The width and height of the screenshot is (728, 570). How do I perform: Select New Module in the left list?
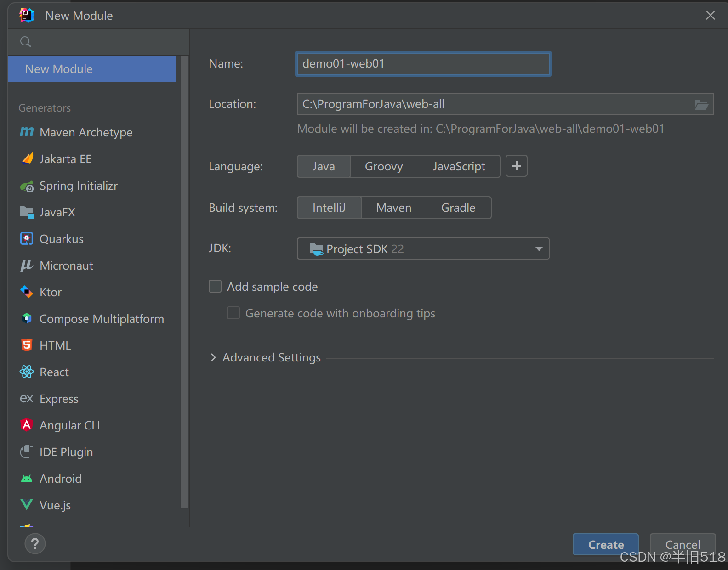pyautogui.click(x=92, y=69)
